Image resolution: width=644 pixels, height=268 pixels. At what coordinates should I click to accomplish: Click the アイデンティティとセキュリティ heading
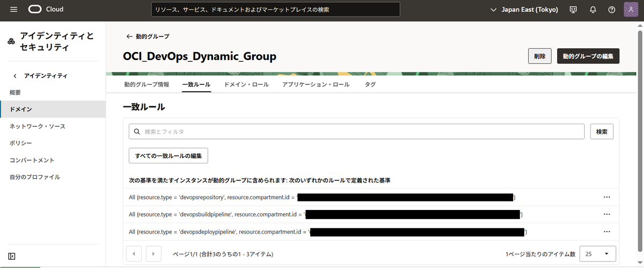point(57,42)
